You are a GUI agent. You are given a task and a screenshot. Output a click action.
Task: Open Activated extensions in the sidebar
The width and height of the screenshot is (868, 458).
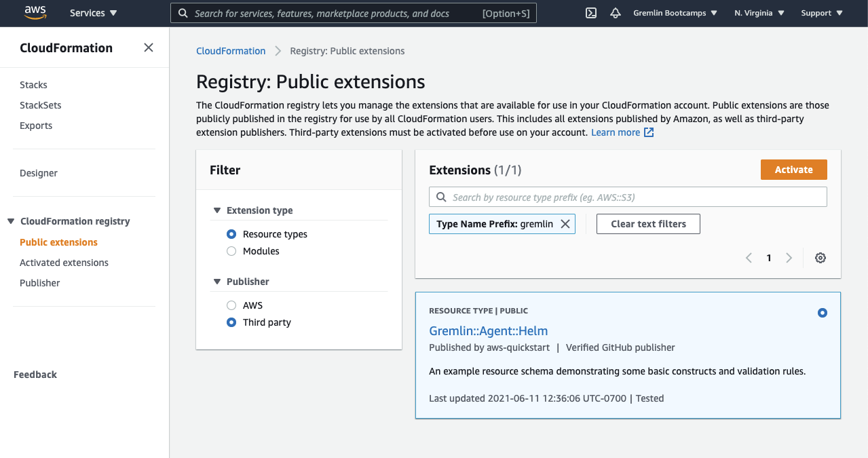[64, 263]
